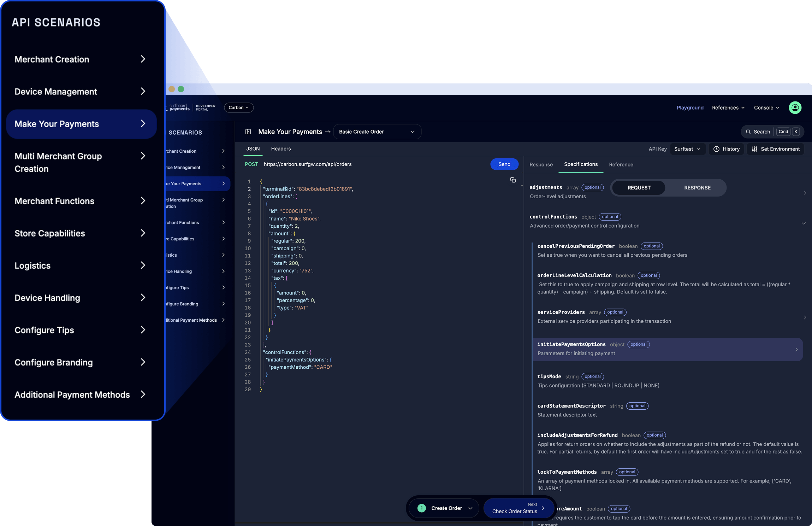The image size is (812, 526).
Task: Click the copy JSON code icon
Action: tap(513, 180)
